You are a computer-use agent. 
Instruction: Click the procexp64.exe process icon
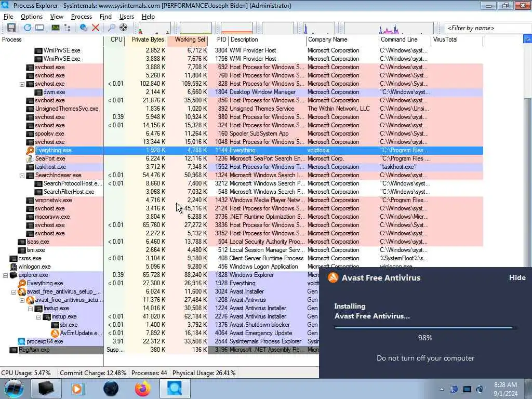(x=22, y=341)
